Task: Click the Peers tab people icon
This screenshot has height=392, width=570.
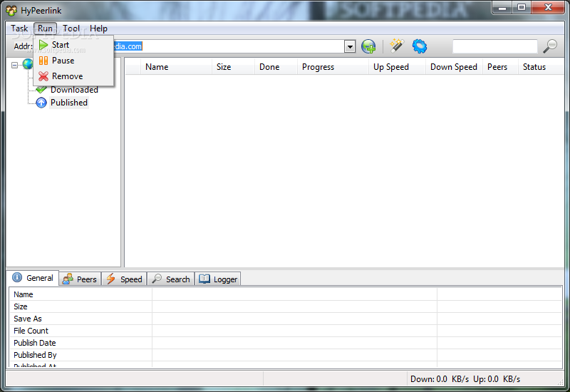Action: point(68,279)
